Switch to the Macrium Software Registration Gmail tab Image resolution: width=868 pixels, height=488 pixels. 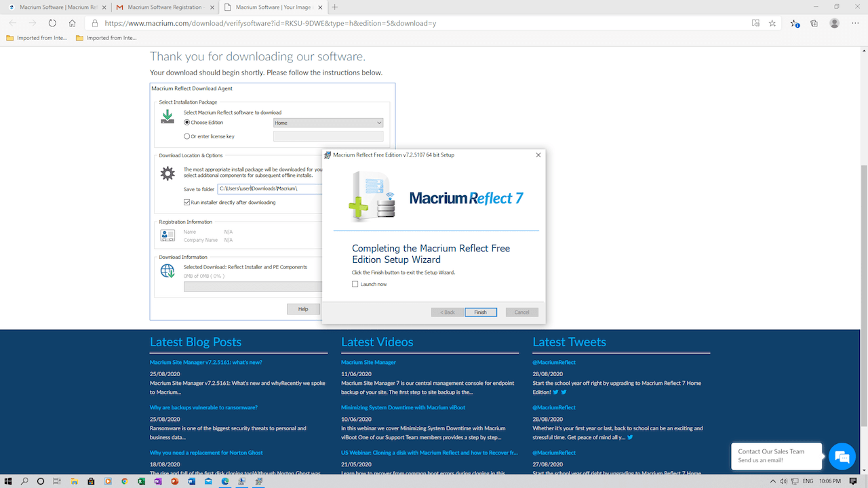pyautogui.click(x=163, y=7)
